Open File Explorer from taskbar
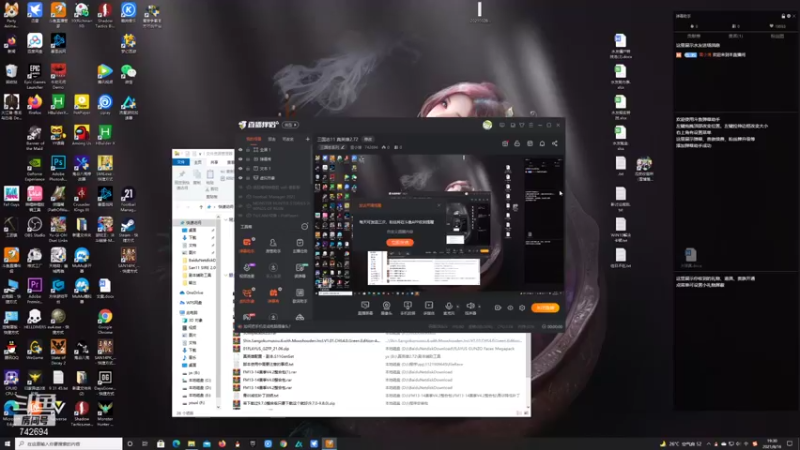This screenshot has height=450, width=800. 191,444
